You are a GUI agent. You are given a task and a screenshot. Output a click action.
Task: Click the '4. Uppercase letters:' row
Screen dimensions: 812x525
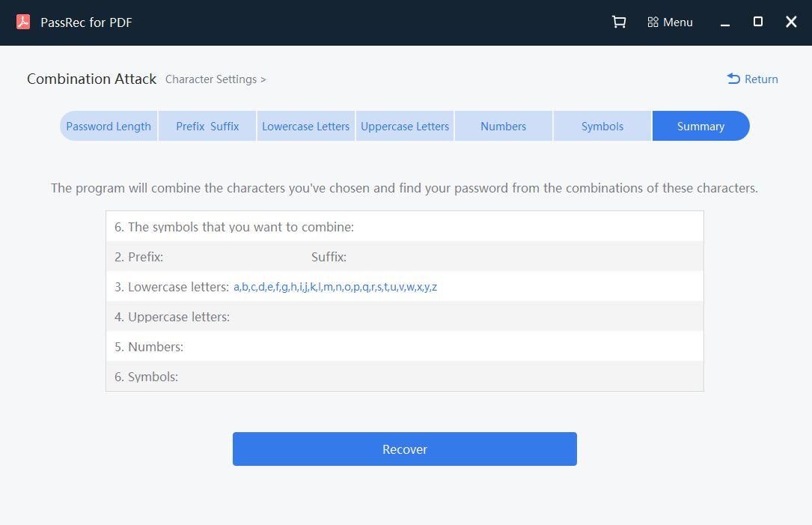coord(404,317)
